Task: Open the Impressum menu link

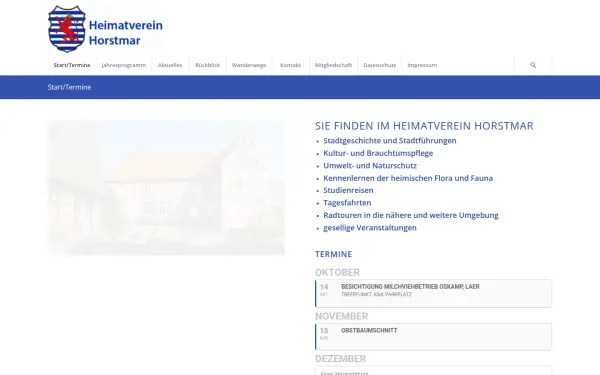Action: click(422, 65)
